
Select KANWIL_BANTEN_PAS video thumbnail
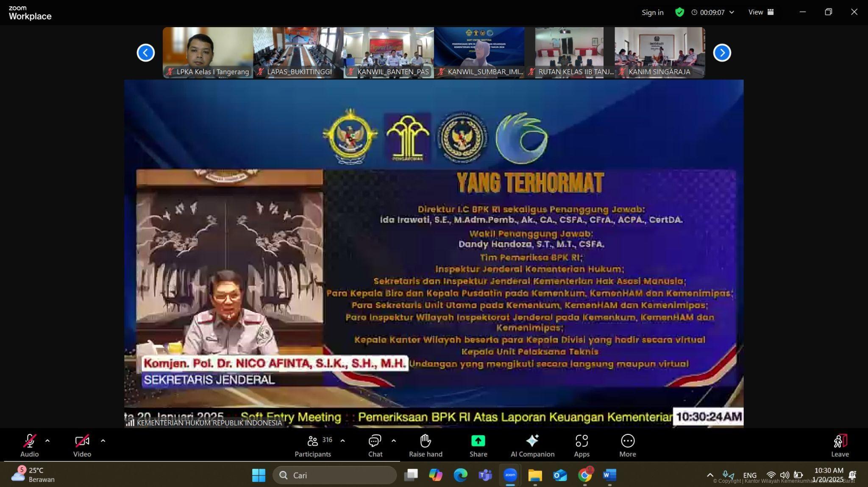(389, 53)
